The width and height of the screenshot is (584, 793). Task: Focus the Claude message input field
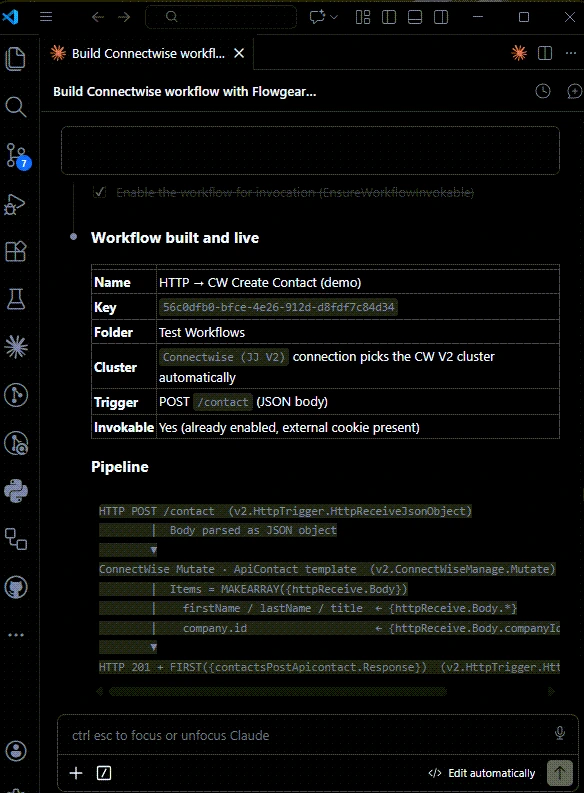pyautogui.click(x=308, y=735)
